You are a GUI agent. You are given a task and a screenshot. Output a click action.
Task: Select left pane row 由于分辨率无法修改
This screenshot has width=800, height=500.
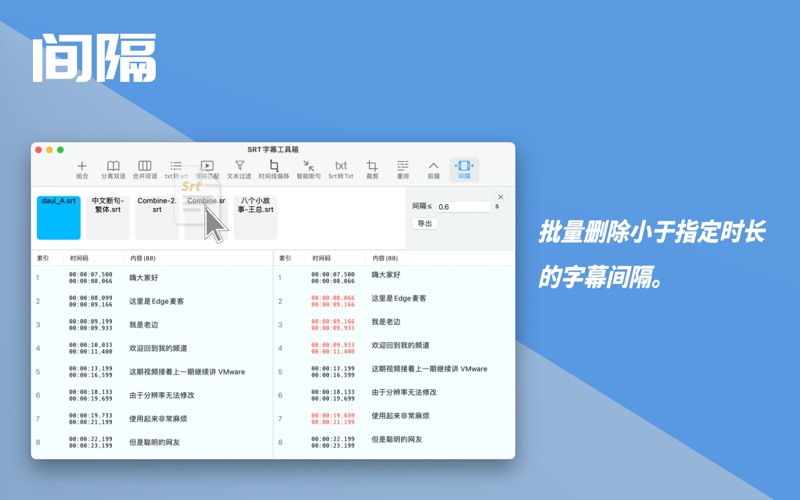(x=152, y=395)
